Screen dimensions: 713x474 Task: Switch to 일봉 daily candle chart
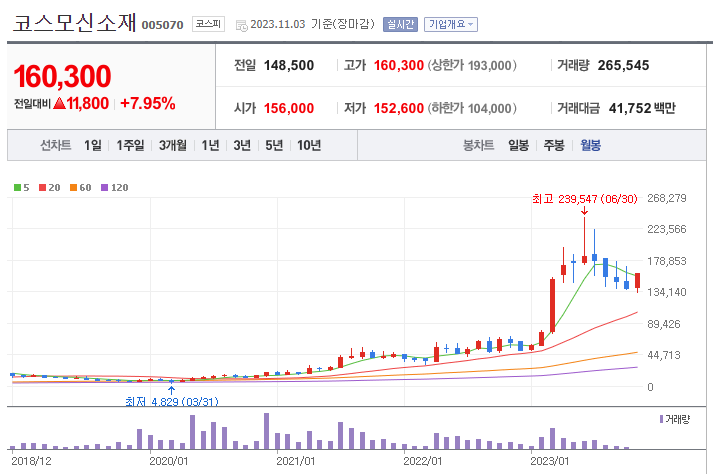(518, 146)
